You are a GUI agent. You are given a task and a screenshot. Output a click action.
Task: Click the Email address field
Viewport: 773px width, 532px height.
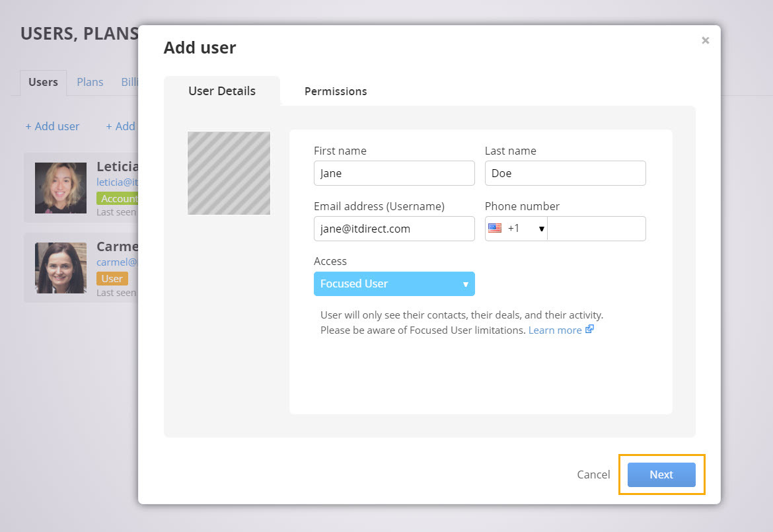(394, 229)
